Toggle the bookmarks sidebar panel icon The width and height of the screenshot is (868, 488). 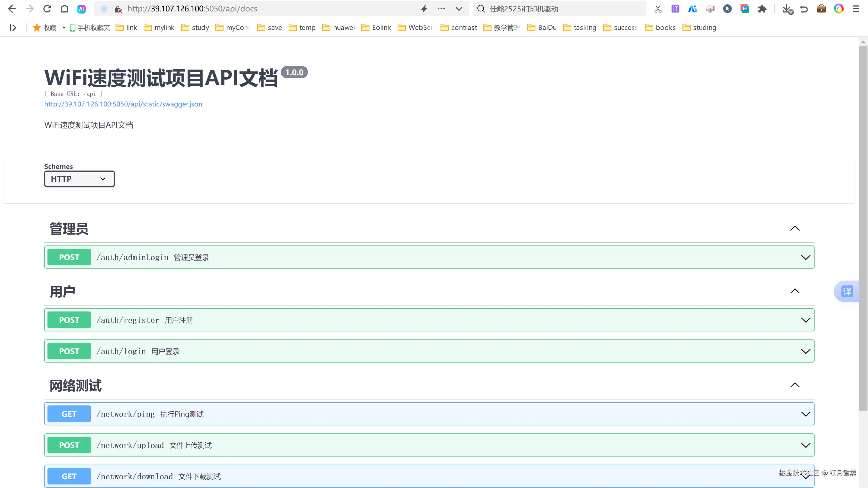pyautogui.click(x=13, y=28)
